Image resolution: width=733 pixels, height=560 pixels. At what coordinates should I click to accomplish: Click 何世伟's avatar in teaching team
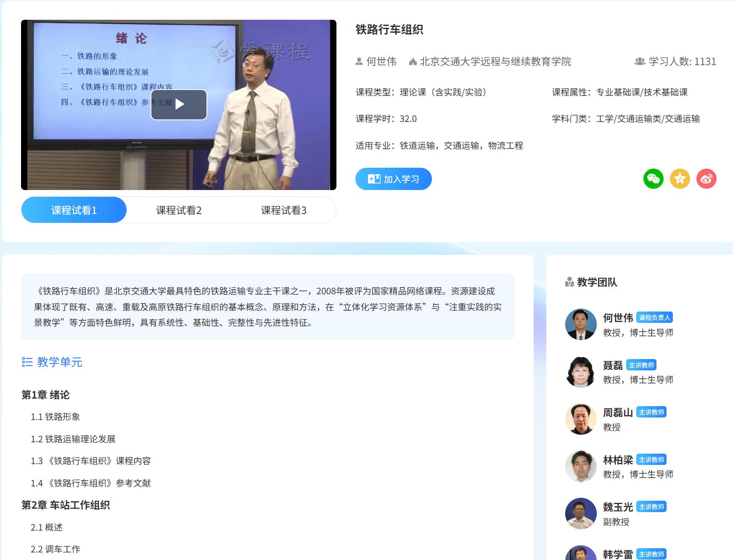click(x=581, y=324)
